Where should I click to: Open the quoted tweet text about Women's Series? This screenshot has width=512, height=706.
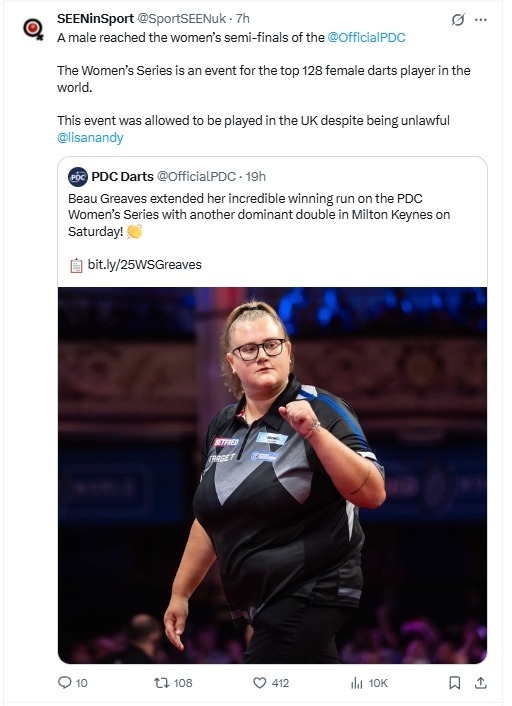point(259,215)
